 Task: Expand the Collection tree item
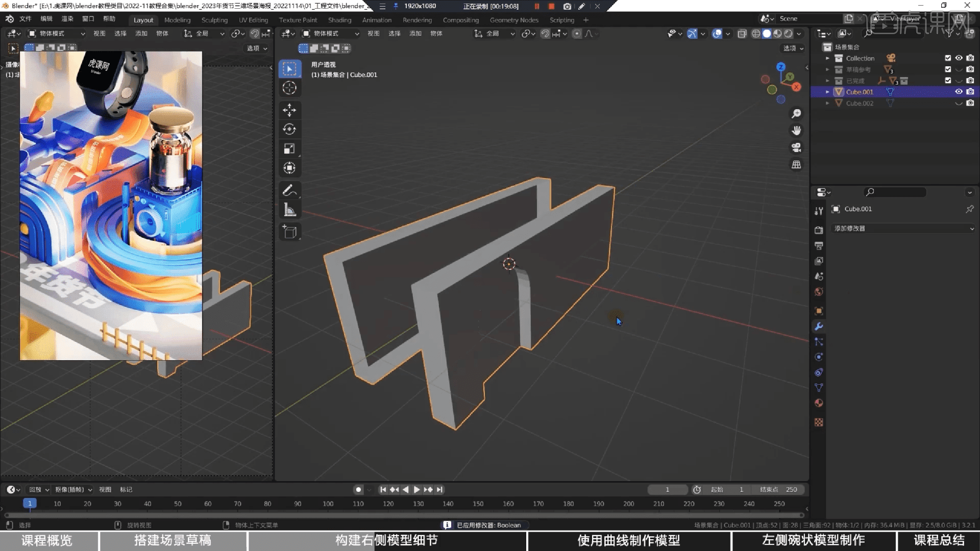[x=827, y=58]
